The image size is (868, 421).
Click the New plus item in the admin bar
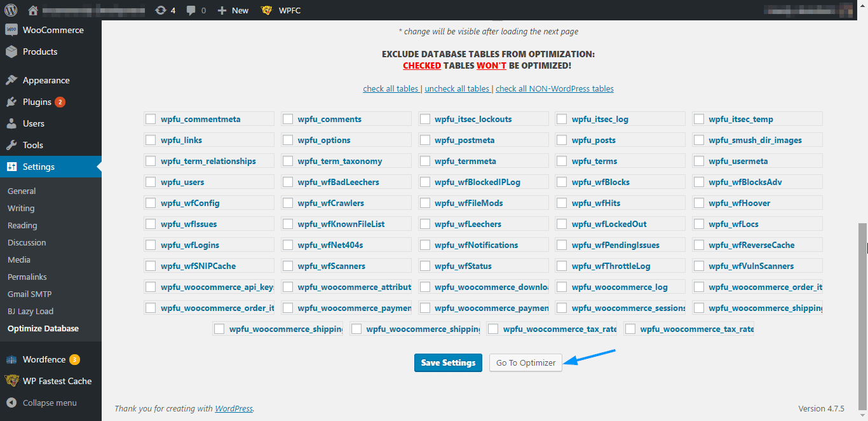point(233,10)
